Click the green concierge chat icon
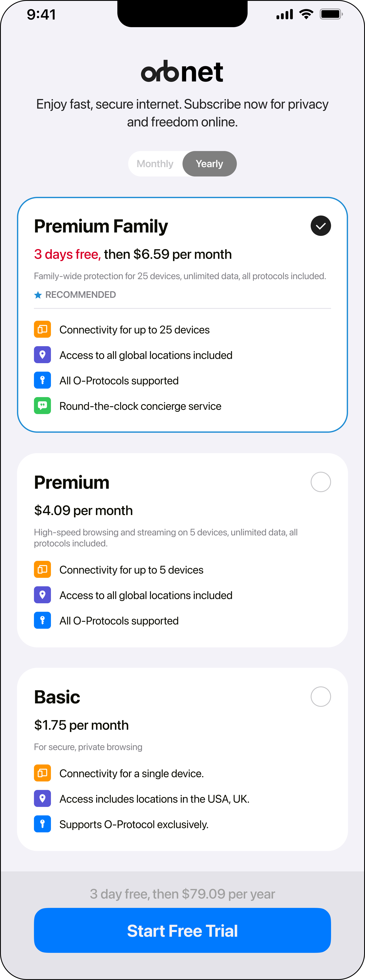Image resolution: width=365 pixels, height=980 pixels. (x=42, y=406)
